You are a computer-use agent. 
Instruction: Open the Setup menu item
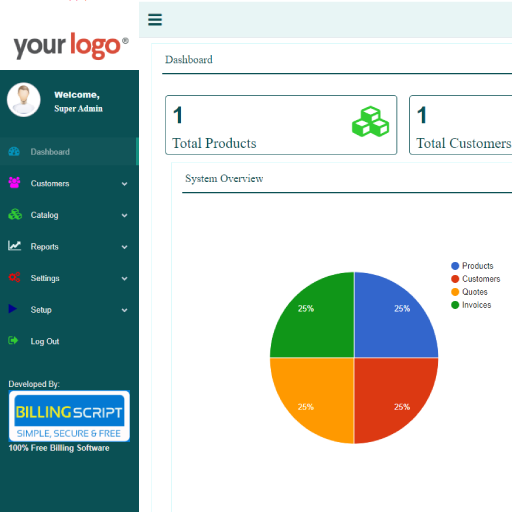tap(69, 310)
